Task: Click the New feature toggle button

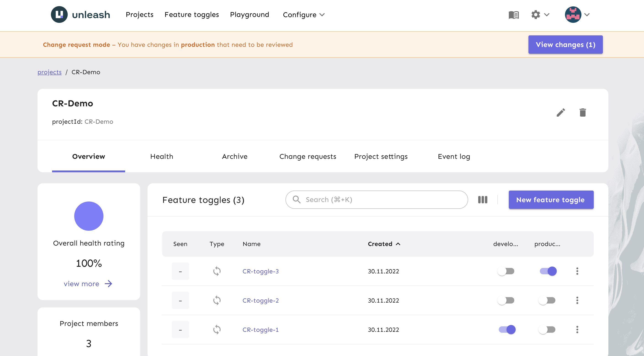Action: pos(550,199)
